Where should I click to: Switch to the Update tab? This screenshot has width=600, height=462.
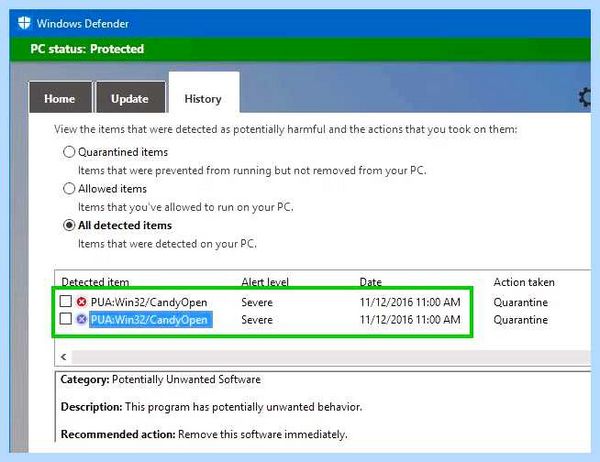[x=130, y=97]
